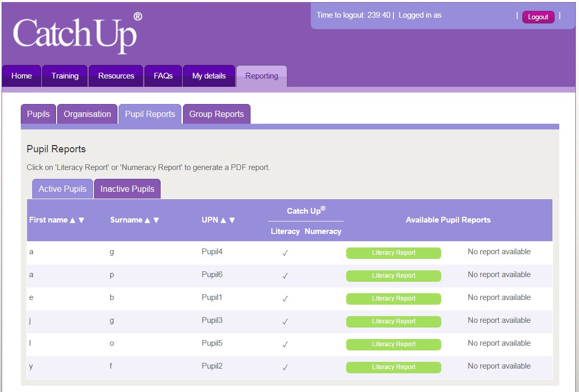Open the Group Reports sub-tab
Image resolution: width=579 pixels, height=392 pixels.
[x=217, y=114]
